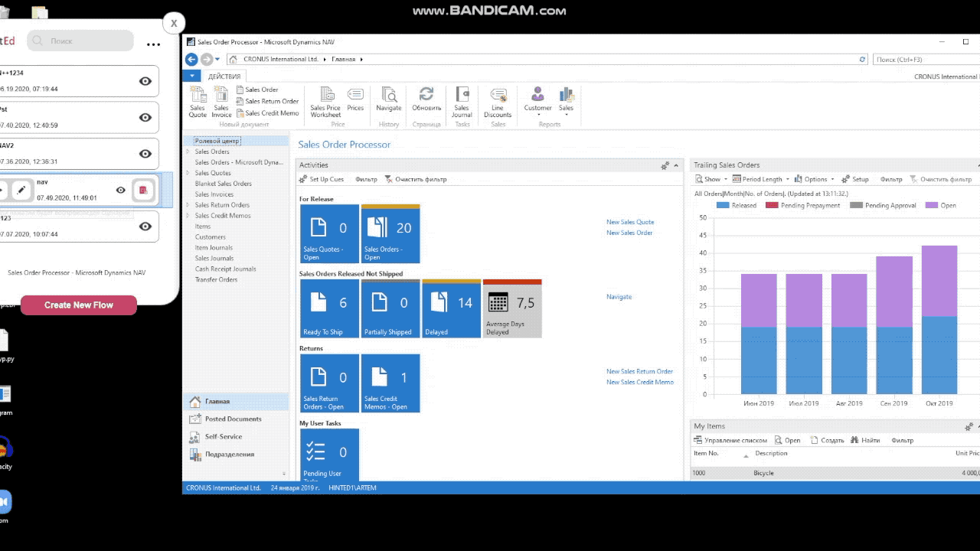The image size is (980, 551).
Task: Click Pending Approval legend swatch
Action: point(856,205)
